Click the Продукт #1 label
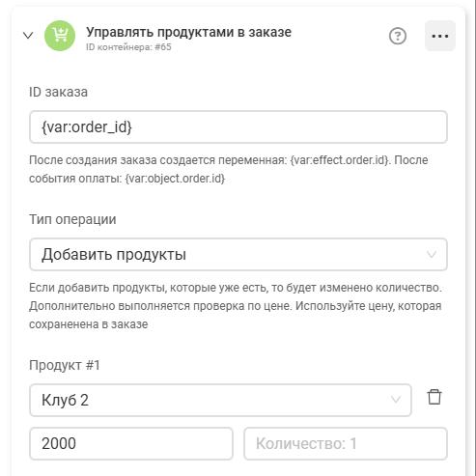This screenshot has height=476, width=476. click(65, 365)
